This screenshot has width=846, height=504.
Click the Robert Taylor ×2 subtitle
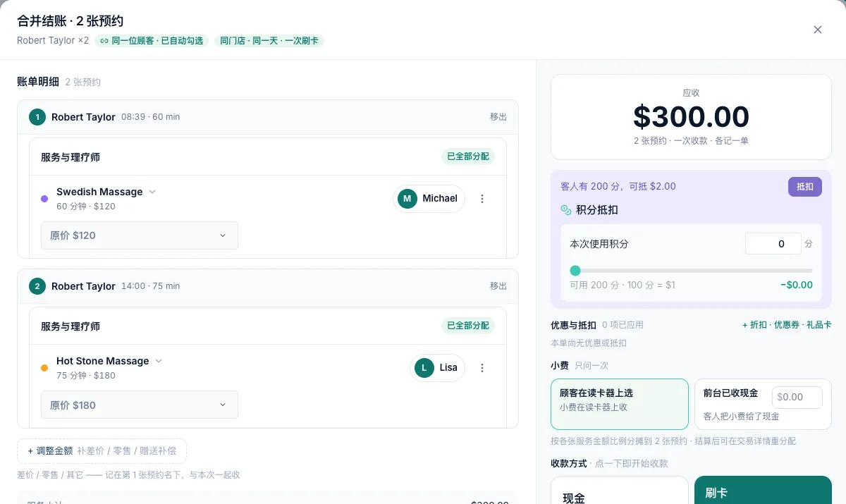[x=53, y=41]
